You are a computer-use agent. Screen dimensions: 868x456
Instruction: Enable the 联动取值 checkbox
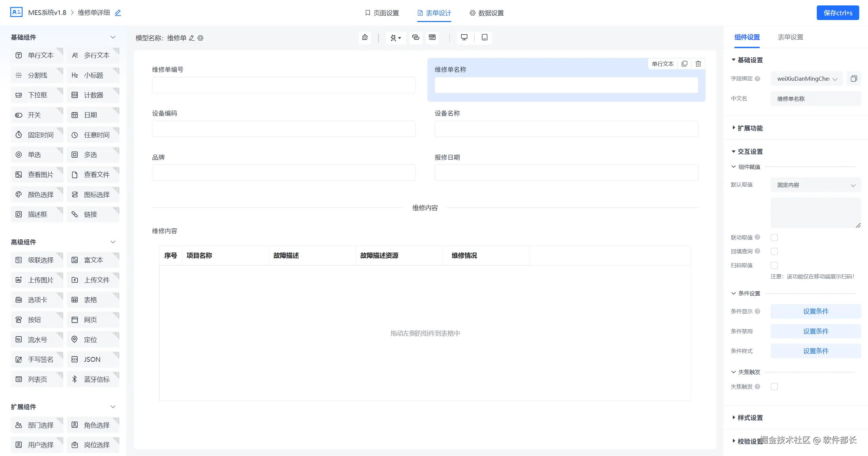(x=774, y=237)
